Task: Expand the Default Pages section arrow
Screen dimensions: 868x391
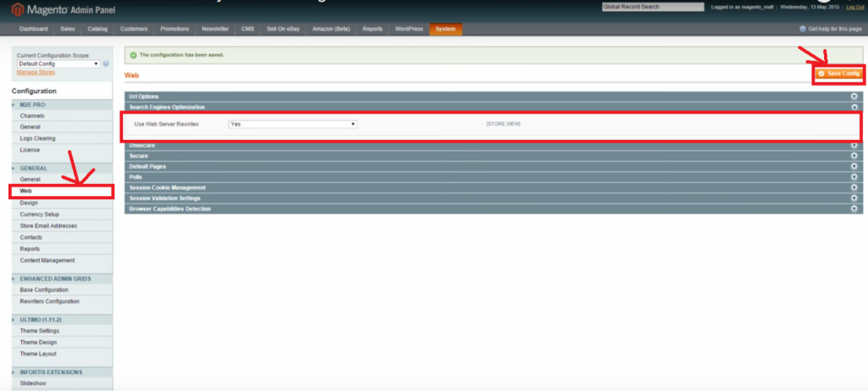Action: tap(854, 167)
